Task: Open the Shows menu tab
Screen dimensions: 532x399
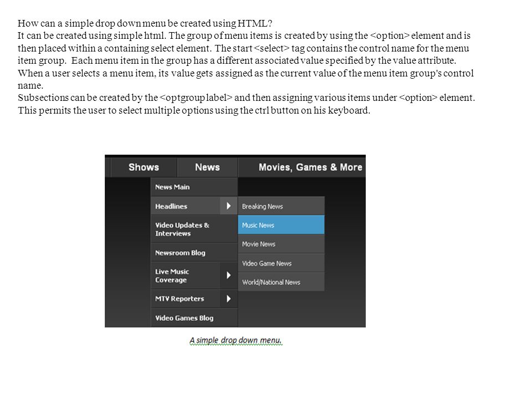Action: pos(144,167)
